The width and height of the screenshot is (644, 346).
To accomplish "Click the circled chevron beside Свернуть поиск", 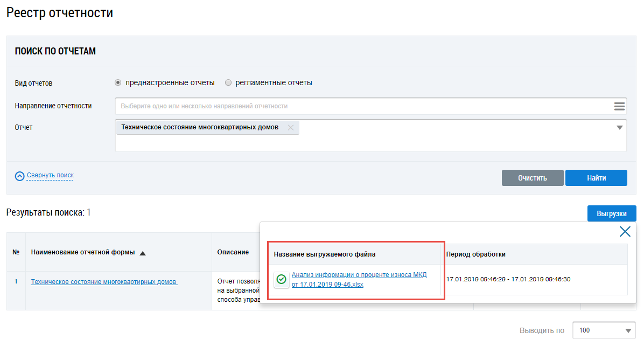I will coord(20,176).
